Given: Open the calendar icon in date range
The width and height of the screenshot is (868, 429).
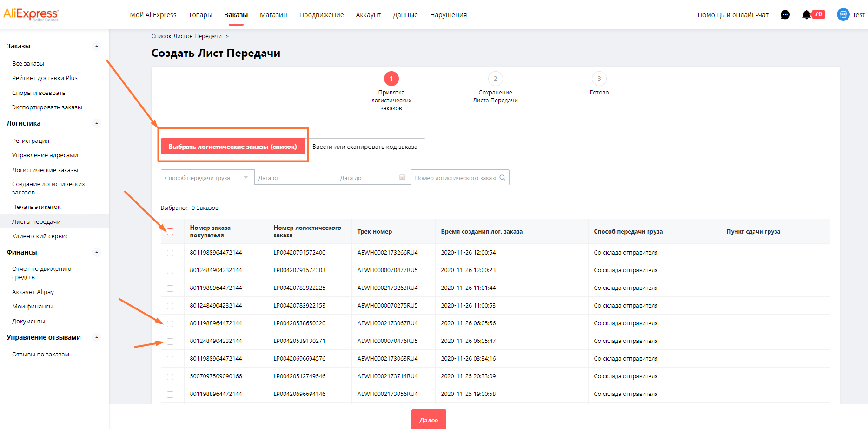Looking at the screenshot, I should (402, 177).
